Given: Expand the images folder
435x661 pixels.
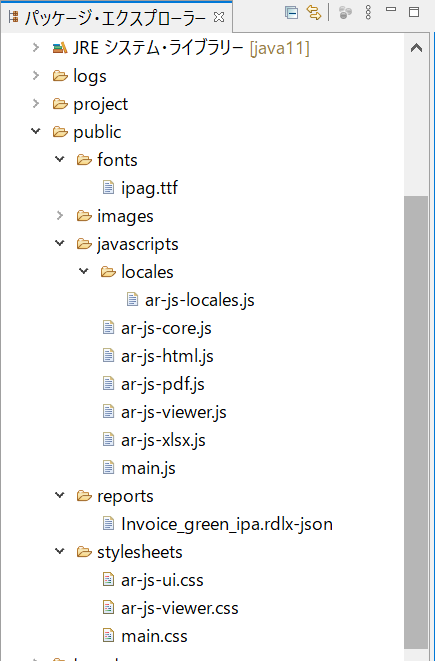Looking at the screenshot, I should coord(60,216).
